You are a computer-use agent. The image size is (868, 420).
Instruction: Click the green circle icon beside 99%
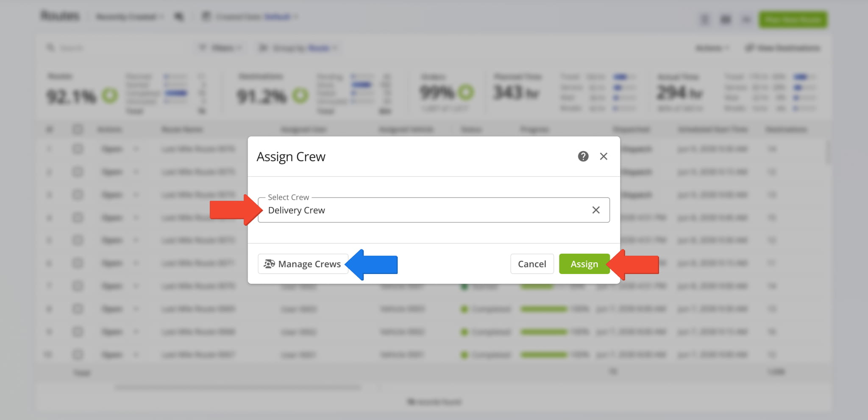point(466,92)
